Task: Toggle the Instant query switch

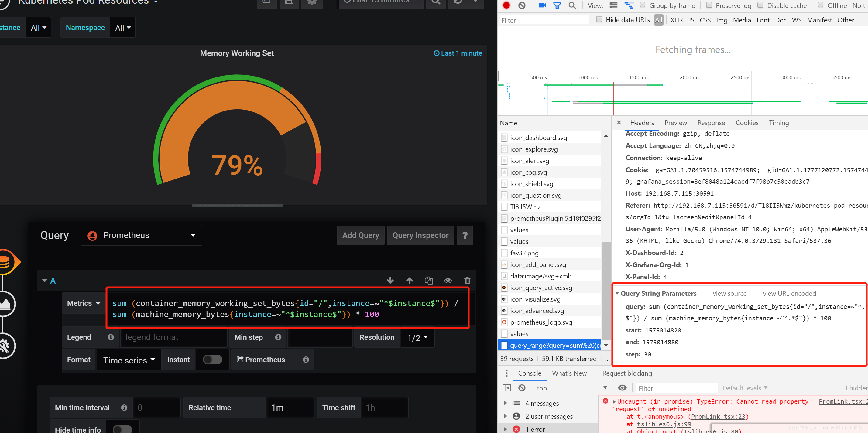Action: click(x=212, y=360)
